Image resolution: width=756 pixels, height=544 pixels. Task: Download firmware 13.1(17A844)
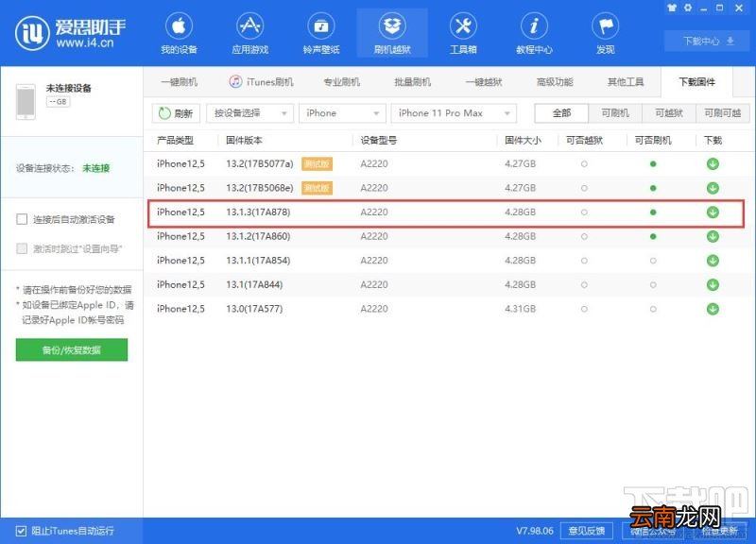pos(713,285)
